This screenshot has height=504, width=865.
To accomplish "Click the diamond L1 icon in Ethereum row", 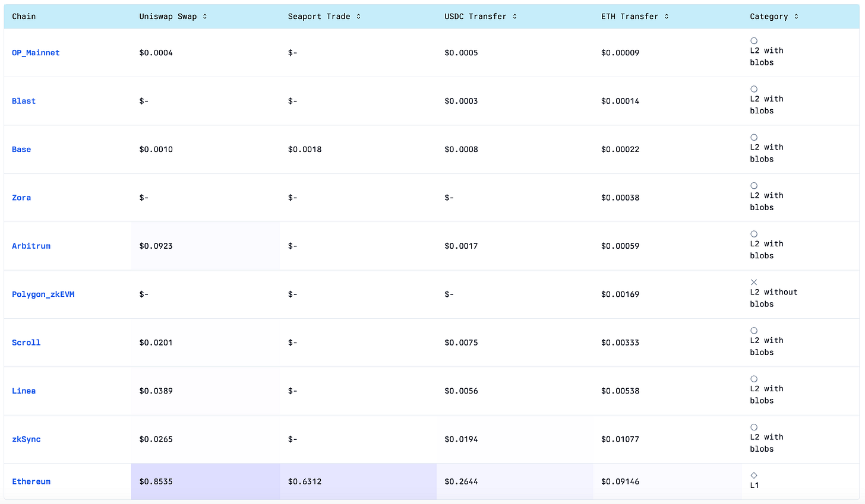I will [754, 475].
